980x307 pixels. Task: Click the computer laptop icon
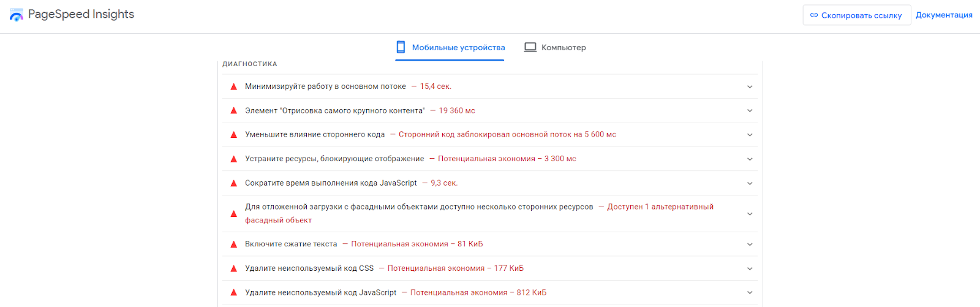pos(530,47)
